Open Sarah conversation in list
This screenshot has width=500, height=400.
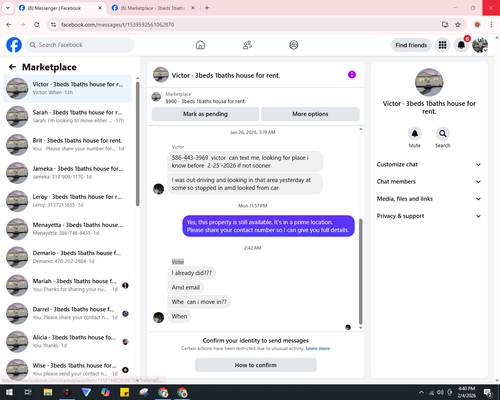[x=67, y=117]
